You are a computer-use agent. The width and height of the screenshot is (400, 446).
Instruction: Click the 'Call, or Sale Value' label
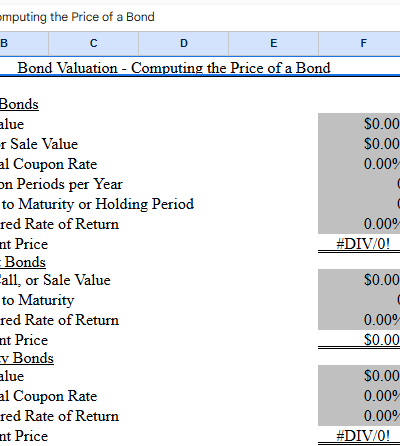(x=55, y=280)
